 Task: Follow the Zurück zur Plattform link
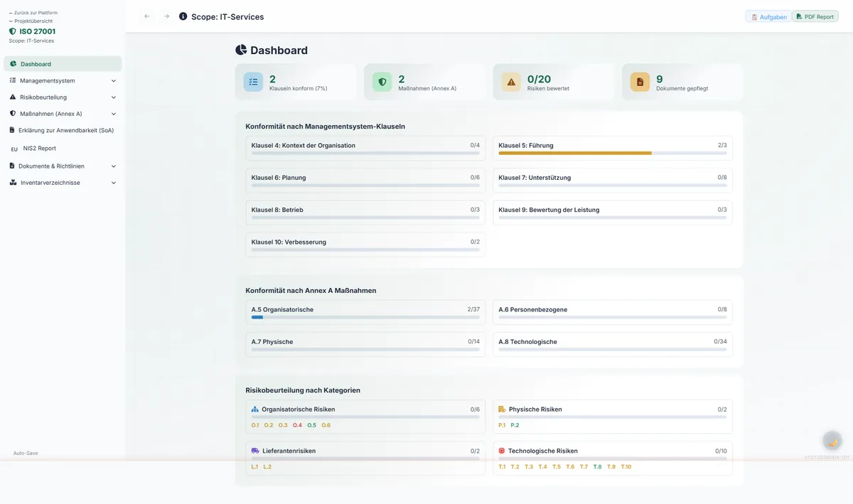(33, 13)
